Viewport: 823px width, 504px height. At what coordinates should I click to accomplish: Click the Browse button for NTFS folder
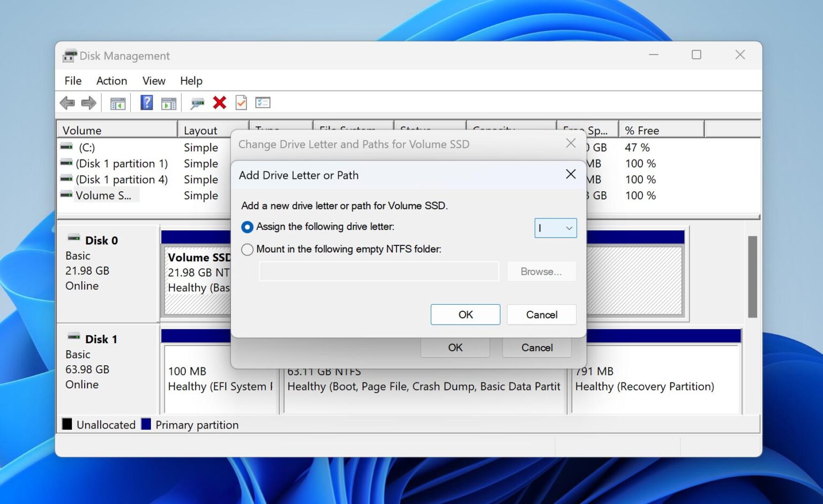(x=541, y=272)
